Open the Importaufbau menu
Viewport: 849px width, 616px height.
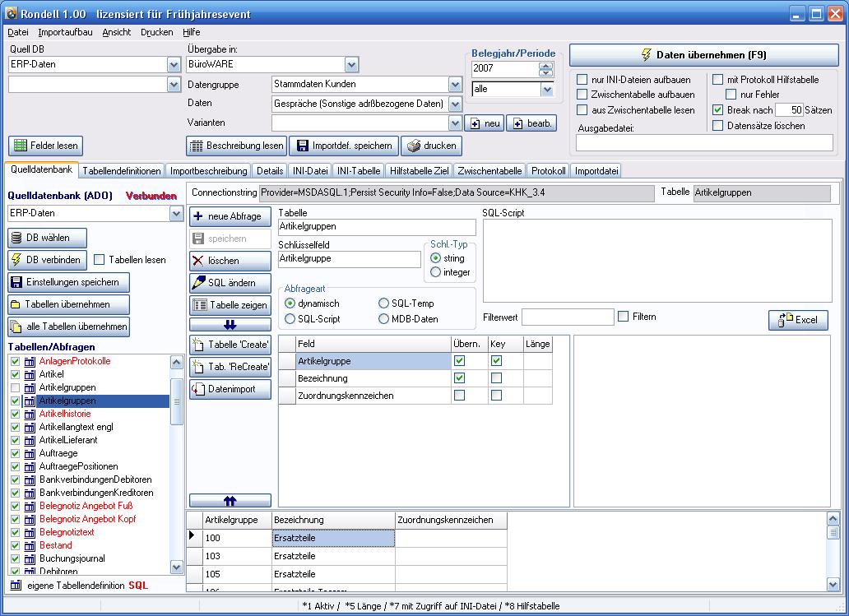click(65, 32)
